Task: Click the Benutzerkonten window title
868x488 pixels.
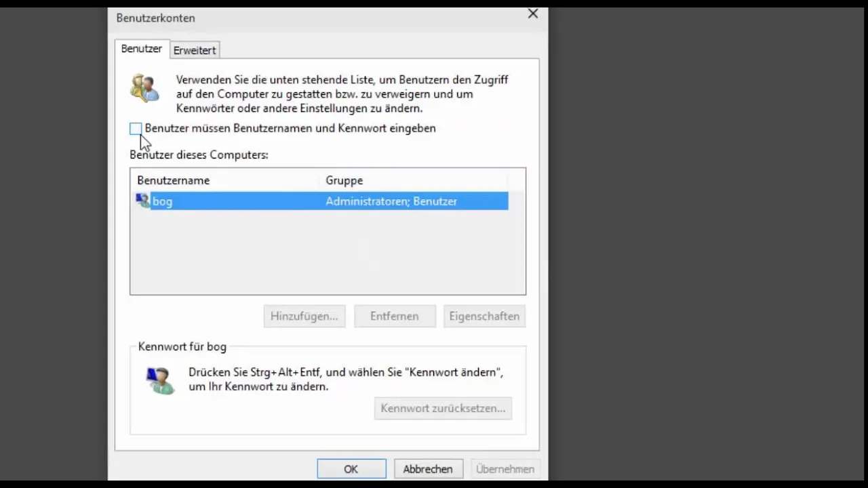Action: pos(155,18)
